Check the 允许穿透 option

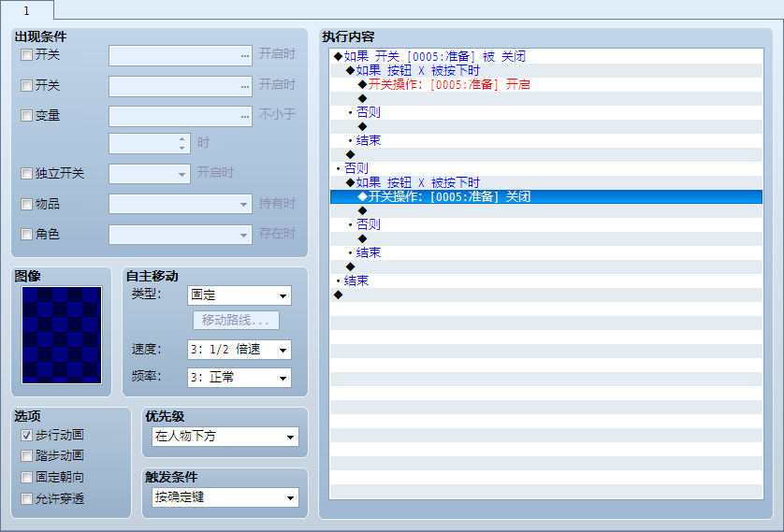point(26,498)
